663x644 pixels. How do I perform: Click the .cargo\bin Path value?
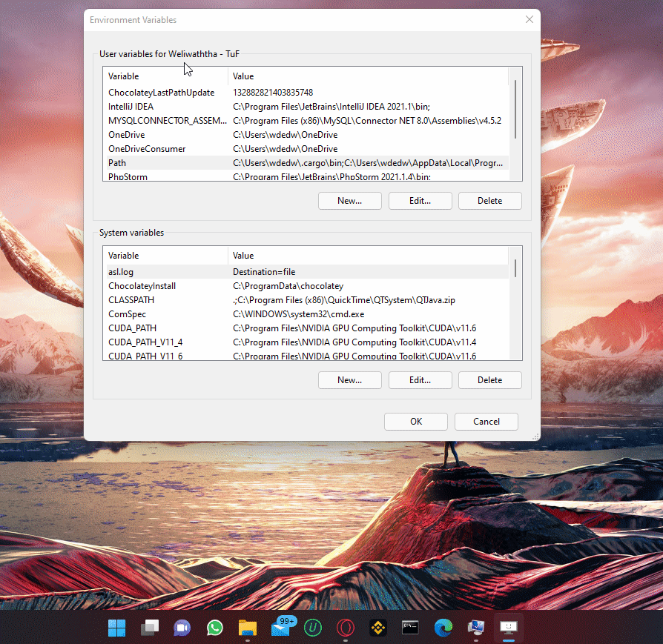[368, 163]
